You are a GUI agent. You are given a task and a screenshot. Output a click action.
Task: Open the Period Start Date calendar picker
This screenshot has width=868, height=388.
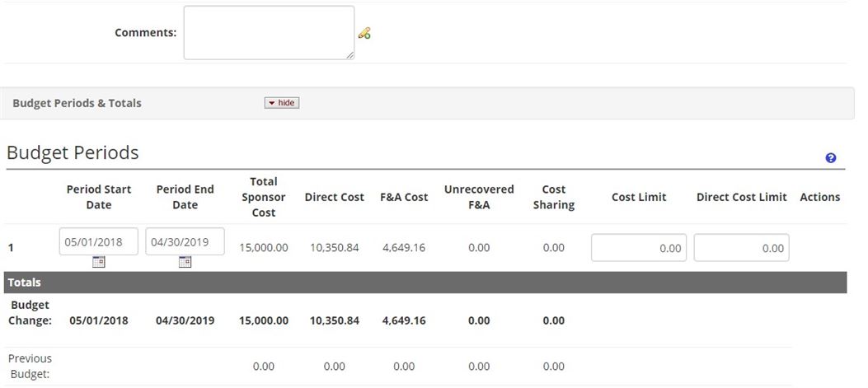pyautogui.click(x=98, y=262)
